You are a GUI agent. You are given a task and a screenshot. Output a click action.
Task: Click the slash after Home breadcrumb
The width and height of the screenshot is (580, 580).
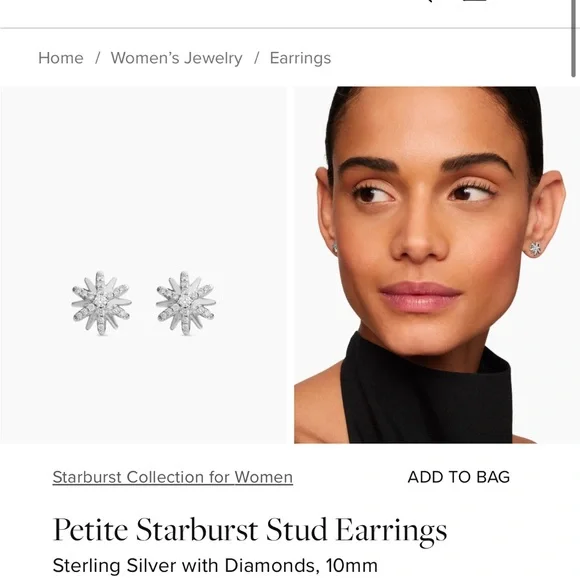(x=98, y=58)
